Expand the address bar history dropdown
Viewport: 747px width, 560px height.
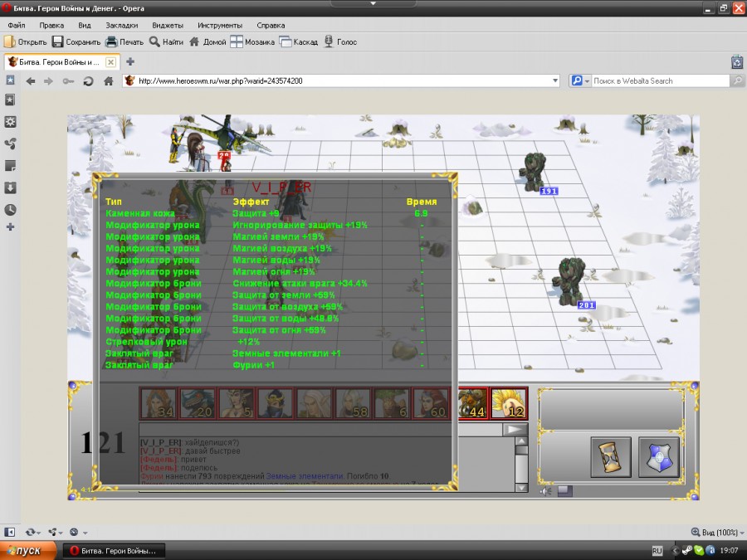click(555, 81)
